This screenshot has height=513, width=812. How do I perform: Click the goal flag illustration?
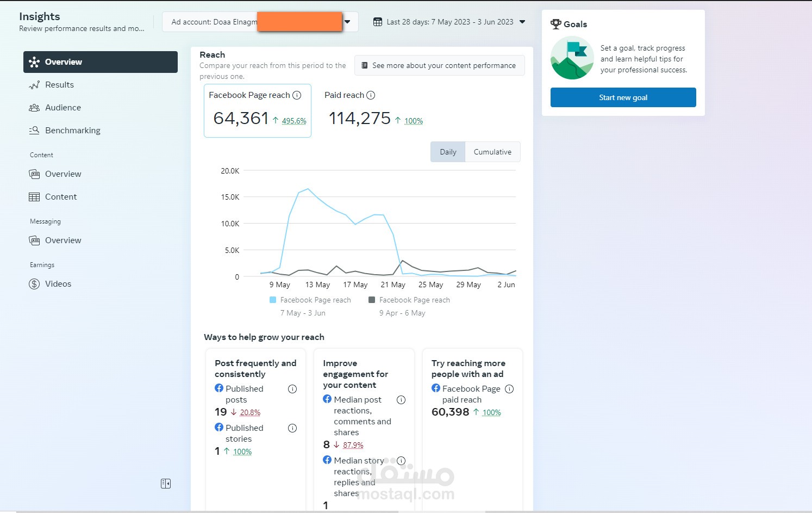(572, 58)
